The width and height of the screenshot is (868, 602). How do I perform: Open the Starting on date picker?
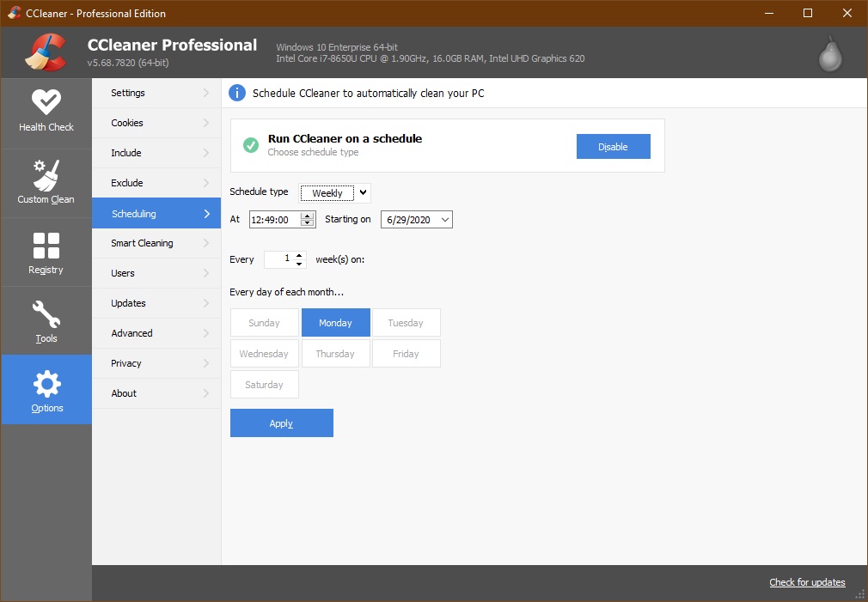tap(416, 219)
